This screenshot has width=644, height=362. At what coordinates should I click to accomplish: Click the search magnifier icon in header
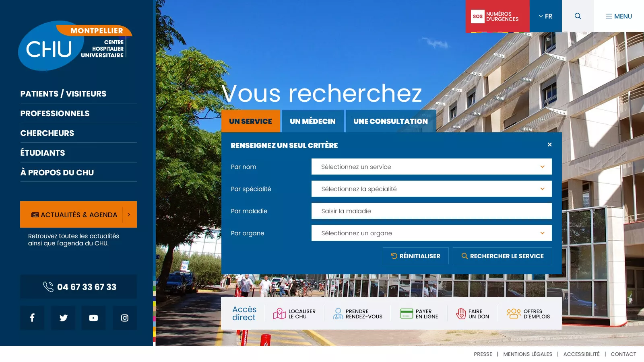click(x=578, y=16)
